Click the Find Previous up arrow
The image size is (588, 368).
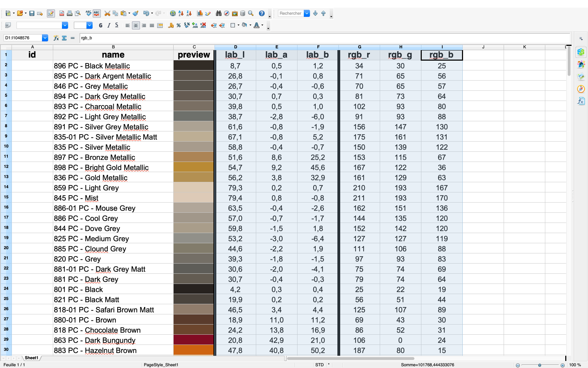323,13
